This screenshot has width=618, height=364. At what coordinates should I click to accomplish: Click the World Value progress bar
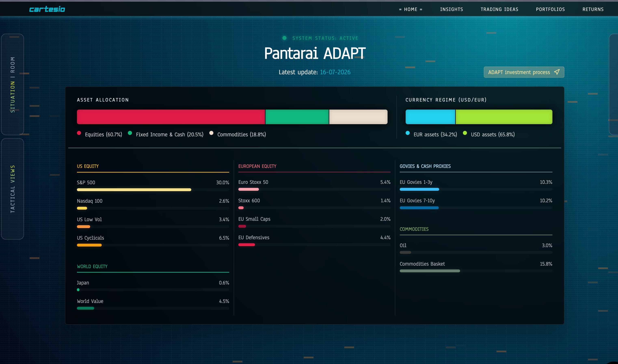click(x=153, y=308)
